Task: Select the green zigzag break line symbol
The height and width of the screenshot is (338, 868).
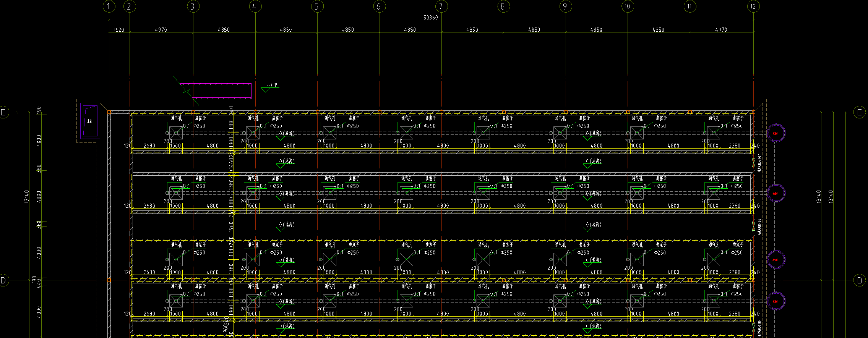Action: coord(186,91)
